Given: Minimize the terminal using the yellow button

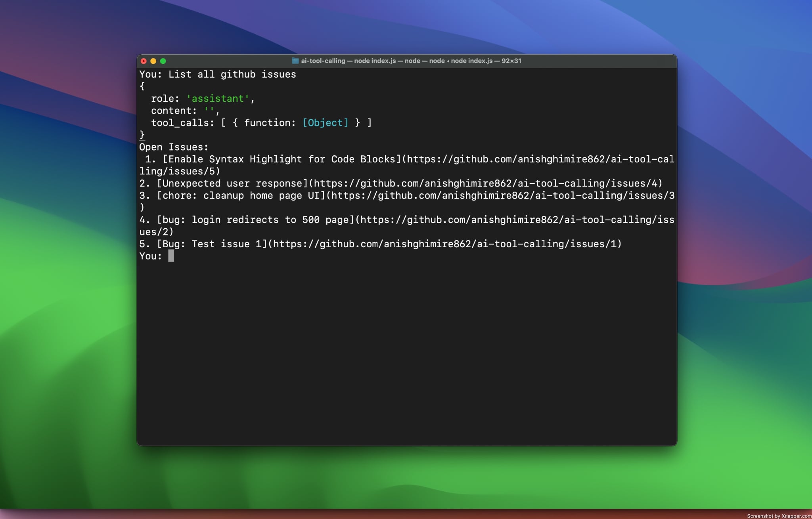Looking at the screenshot, I should [x=153, y=61].
